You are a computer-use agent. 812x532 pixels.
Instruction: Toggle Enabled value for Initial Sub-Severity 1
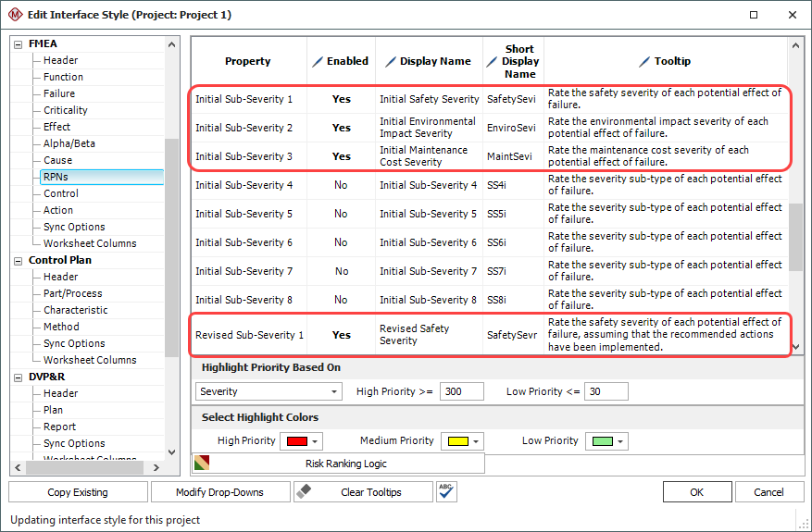pos(341,99)
